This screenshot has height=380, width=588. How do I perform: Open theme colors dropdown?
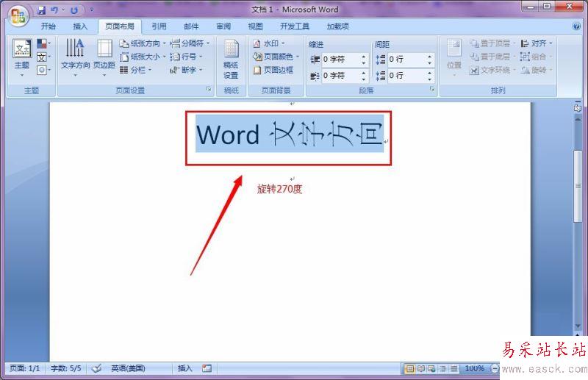pyautogui.click(x=44, y=44)
